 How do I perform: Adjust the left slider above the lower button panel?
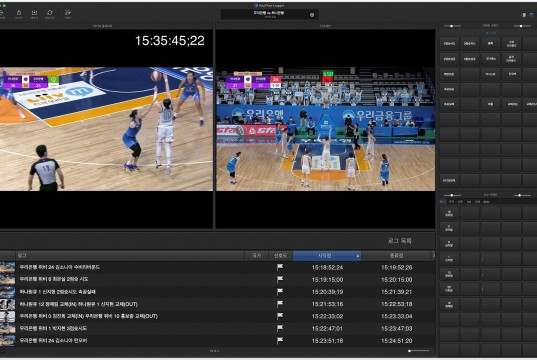(x=452, y=195)
